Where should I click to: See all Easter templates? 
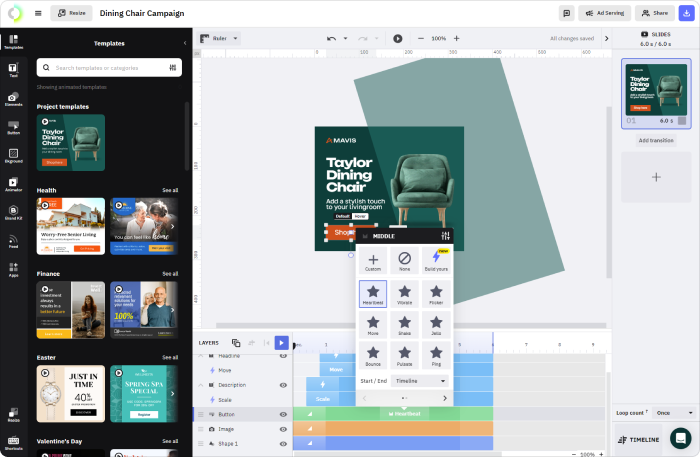tap(170, 357)
